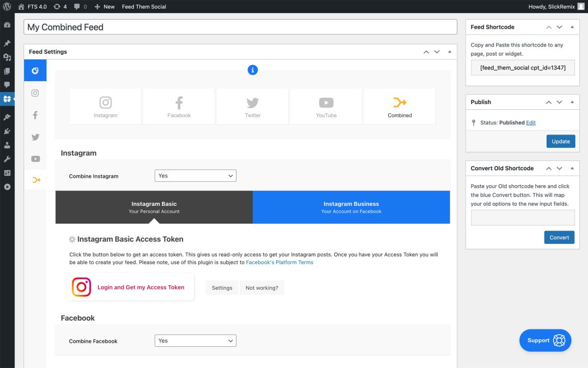Viewport: 588px width, 368px height.
Task: Open Appearance brush icon in admin sidebar
Action: (x=7, y=117)
